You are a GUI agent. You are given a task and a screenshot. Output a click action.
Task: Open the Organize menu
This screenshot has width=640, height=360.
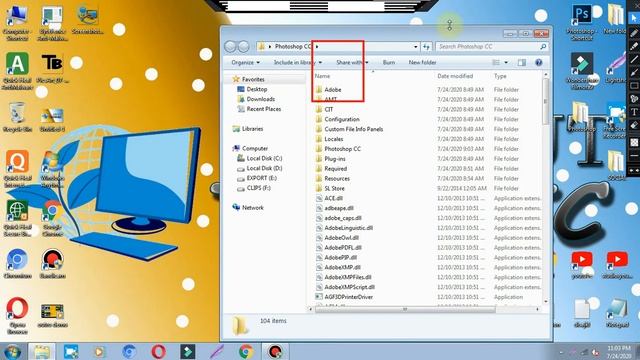[x=245, y=62]
